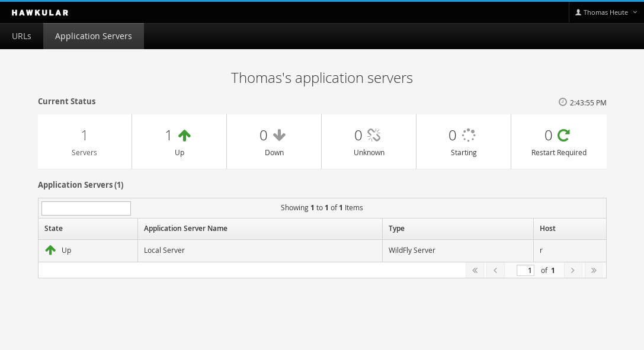Select the Servers count card
This screenshot has width=644, height=350.
[85, 142]
